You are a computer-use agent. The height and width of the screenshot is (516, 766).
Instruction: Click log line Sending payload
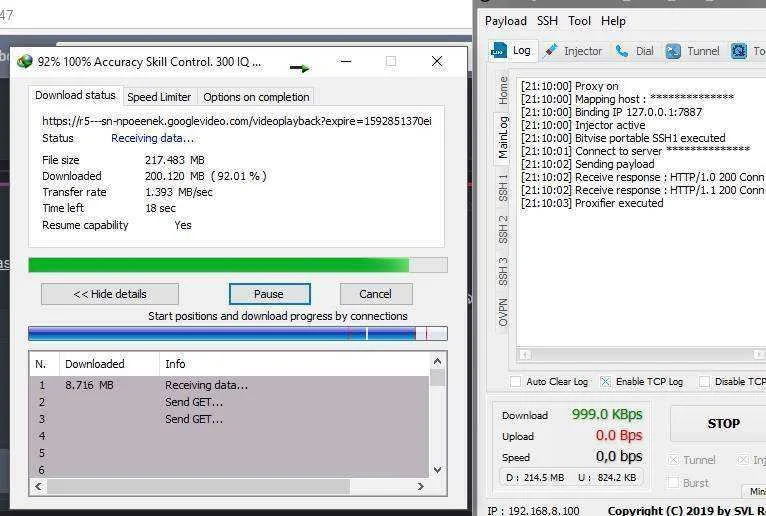pos(588,164)
